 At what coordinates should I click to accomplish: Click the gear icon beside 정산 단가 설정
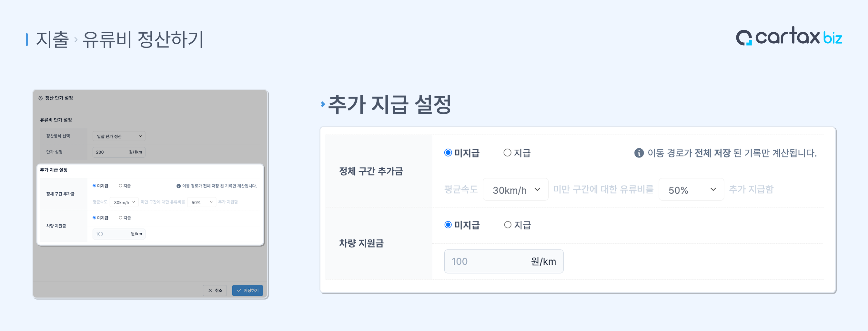pos(40,98)
